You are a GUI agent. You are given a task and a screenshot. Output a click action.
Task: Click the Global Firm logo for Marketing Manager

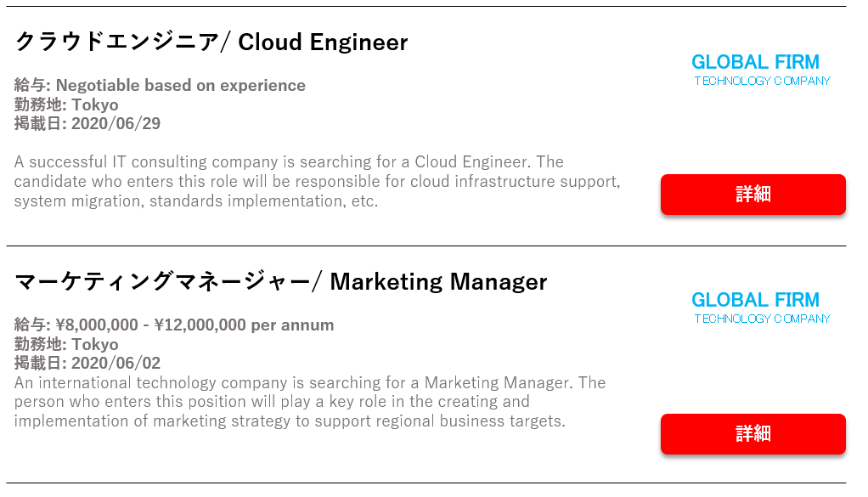761,308
